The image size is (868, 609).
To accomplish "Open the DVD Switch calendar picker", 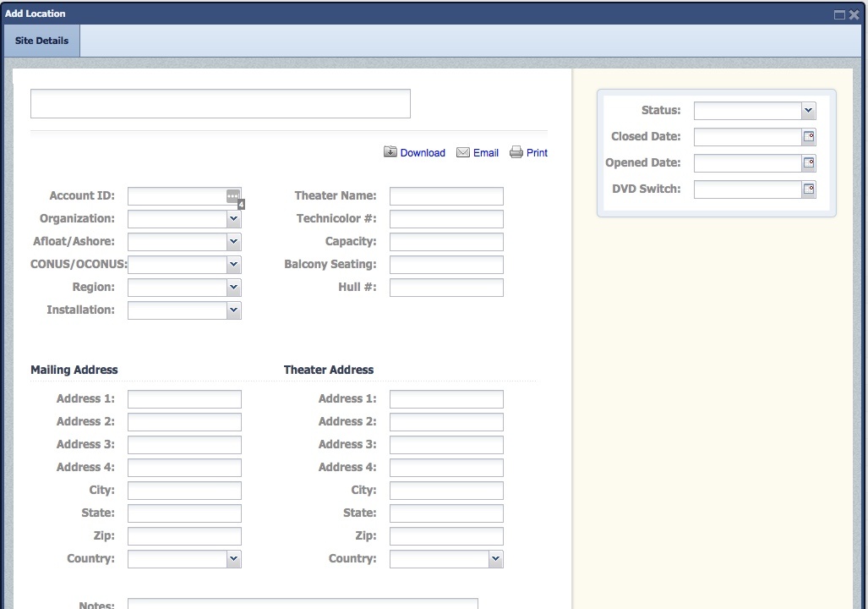I will coord(809,189).
